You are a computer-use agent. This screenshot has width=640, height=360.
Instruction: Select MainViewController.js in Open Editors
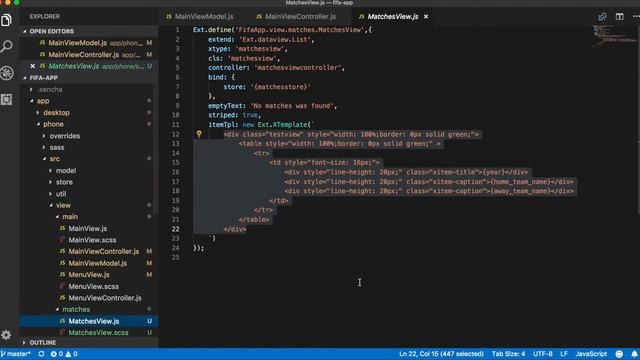point(83,54)
